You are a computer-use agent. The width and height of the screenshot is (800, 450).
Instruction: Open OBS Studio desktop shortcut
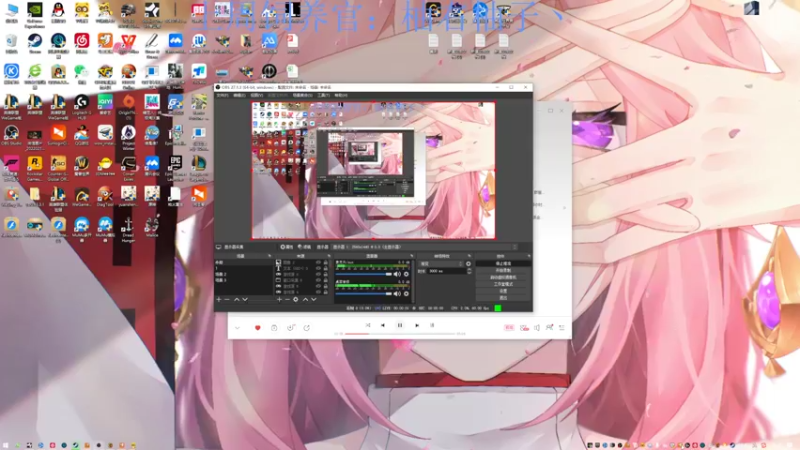(11, 135)
